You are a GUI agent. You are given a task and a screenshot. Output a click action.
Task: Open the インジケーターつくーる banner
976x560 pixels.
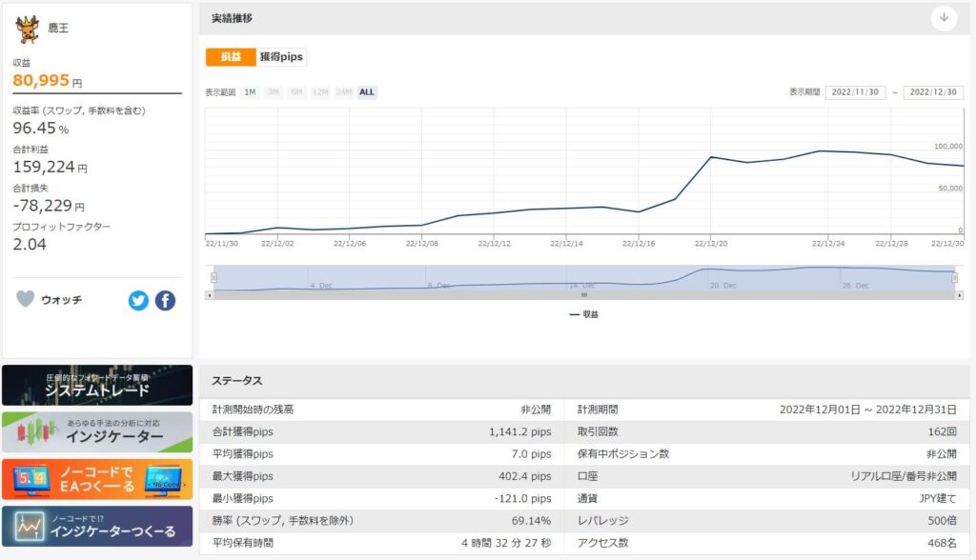coord(97,526)
